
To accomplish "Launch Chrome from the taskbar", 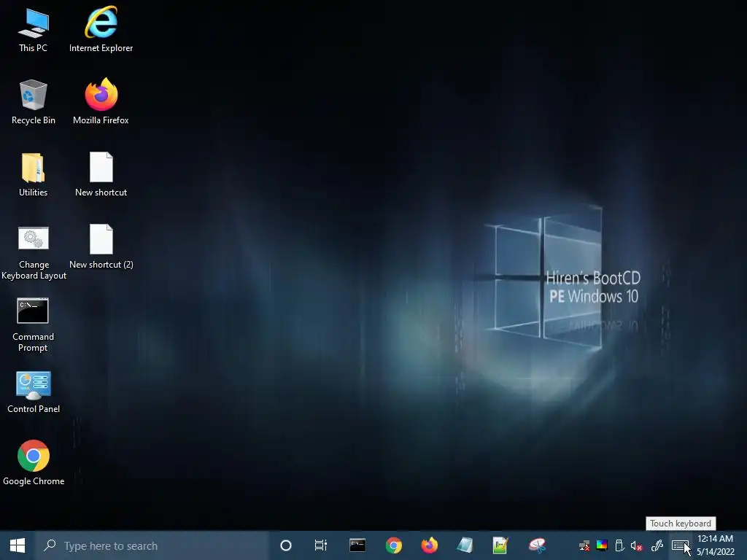I will coord(393,545).
